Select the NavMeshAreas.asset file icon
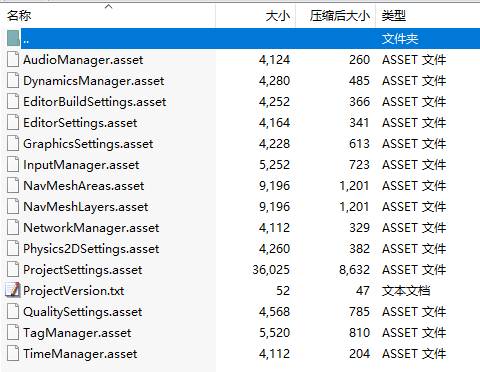This screenshot has width=480, height=372. tap(13, 186)
